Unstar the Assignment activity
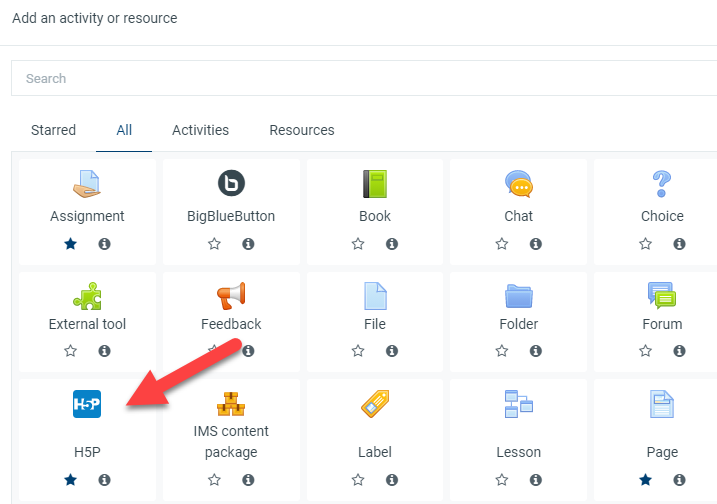This screenshot has height=504, width=717. pyautogui.click(x=71, y=243)
